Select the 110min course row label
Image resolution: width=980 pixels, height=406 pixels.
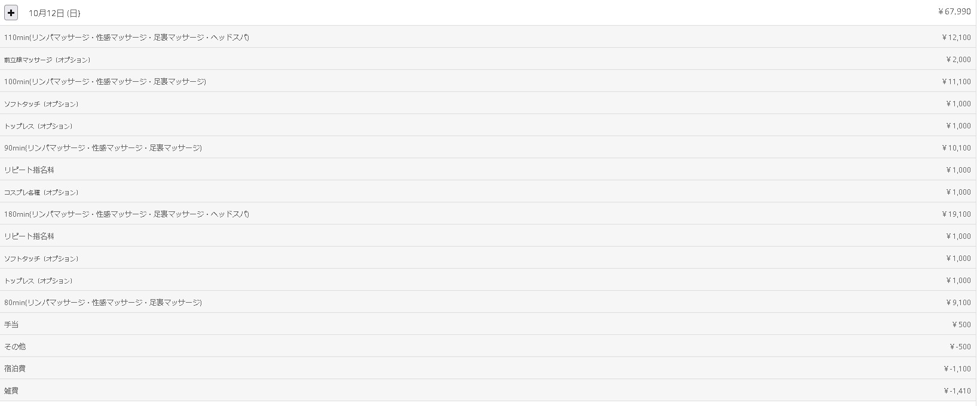[x=127, y=37]
